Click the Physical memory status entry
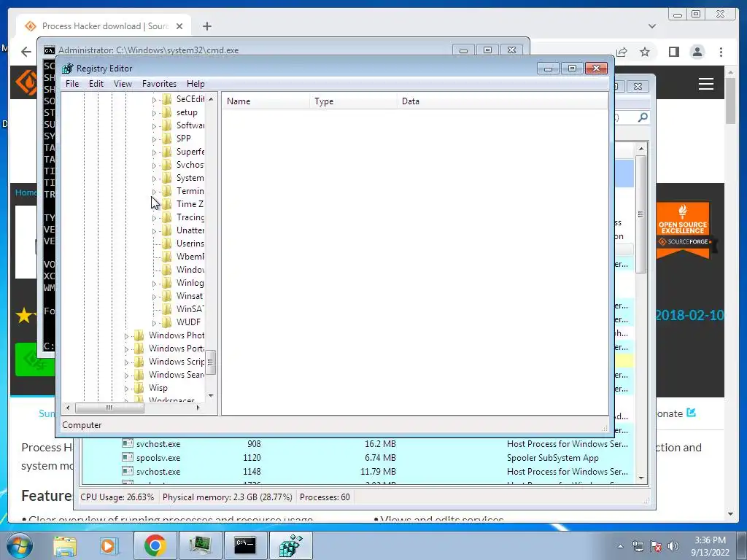The width and height of the screenshot is (747, 560). click(228, 497)
